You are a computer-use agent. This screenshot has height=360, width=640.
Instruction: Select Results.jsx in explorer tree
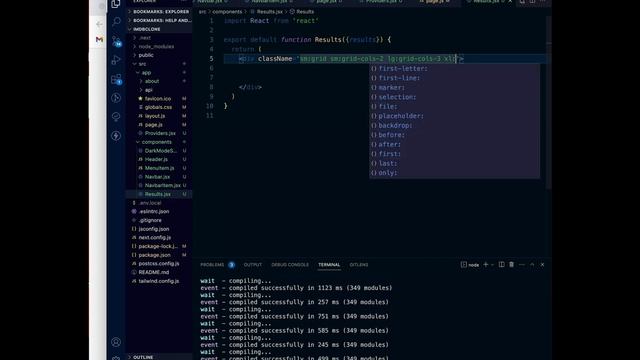coord(158,194)
